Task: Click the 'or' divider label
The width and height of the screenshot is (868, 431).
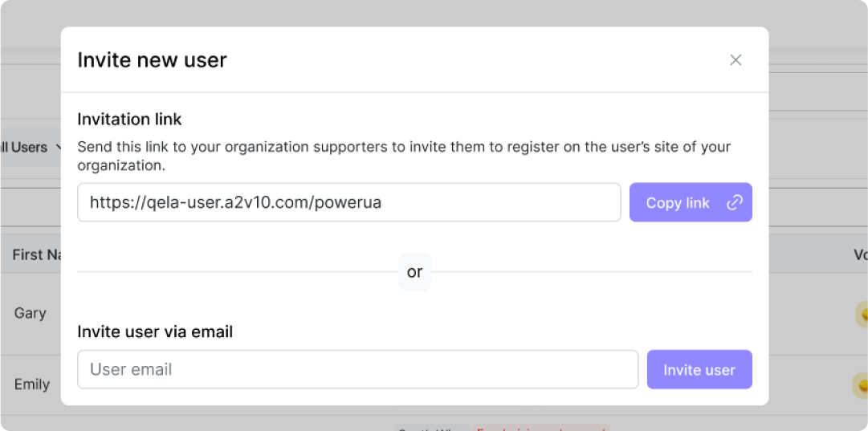Action: 414,272
